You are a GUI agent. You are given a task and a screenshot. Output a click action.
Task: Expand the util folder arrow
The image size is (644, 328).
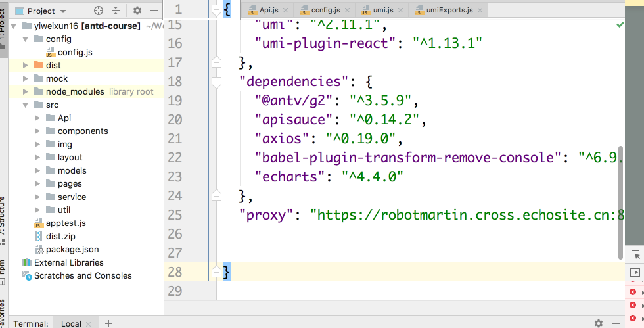pyautogui.click(x=37, y=210)
